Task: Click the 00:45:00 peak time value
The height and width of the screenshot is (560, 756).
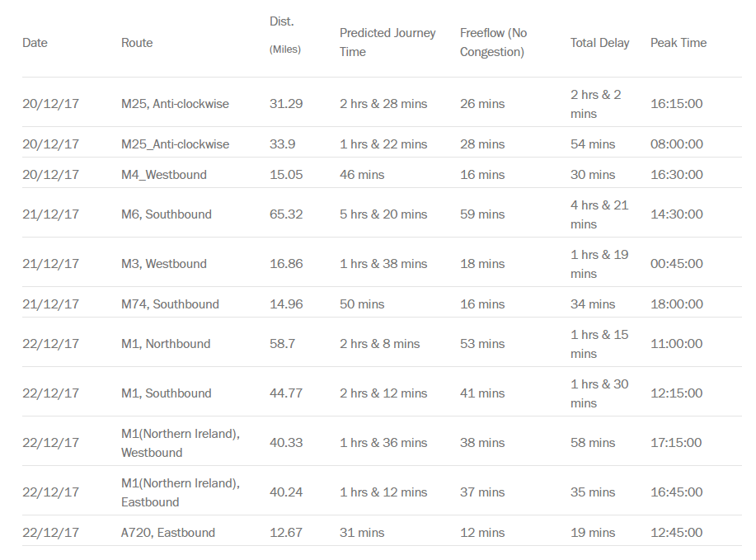Action: pos(677,264)
